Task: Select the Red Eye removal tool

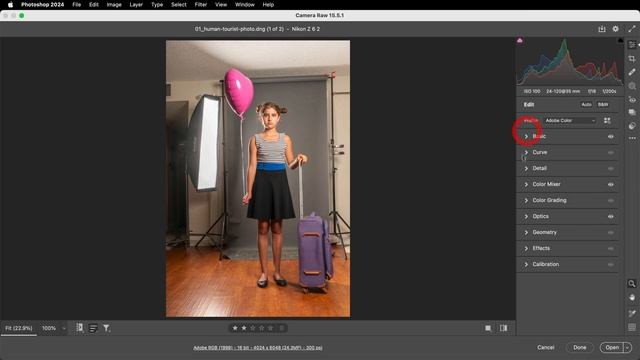Action: pos(632,99)
